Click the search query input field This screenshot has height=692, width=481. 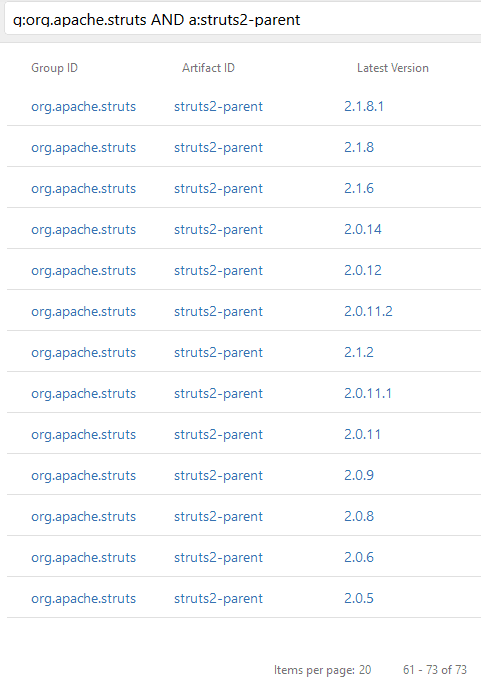pos(243,20)
